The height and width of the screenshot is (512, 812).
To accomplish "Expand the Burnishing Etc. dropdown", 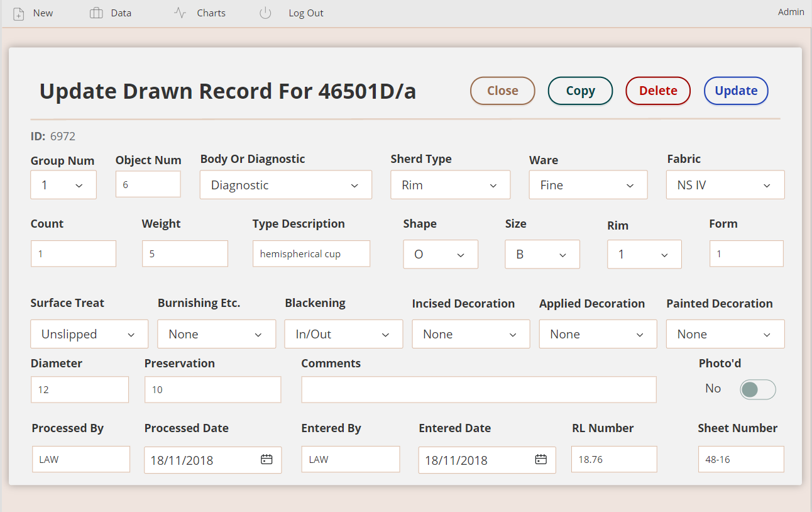I will [x=217, y=334].
